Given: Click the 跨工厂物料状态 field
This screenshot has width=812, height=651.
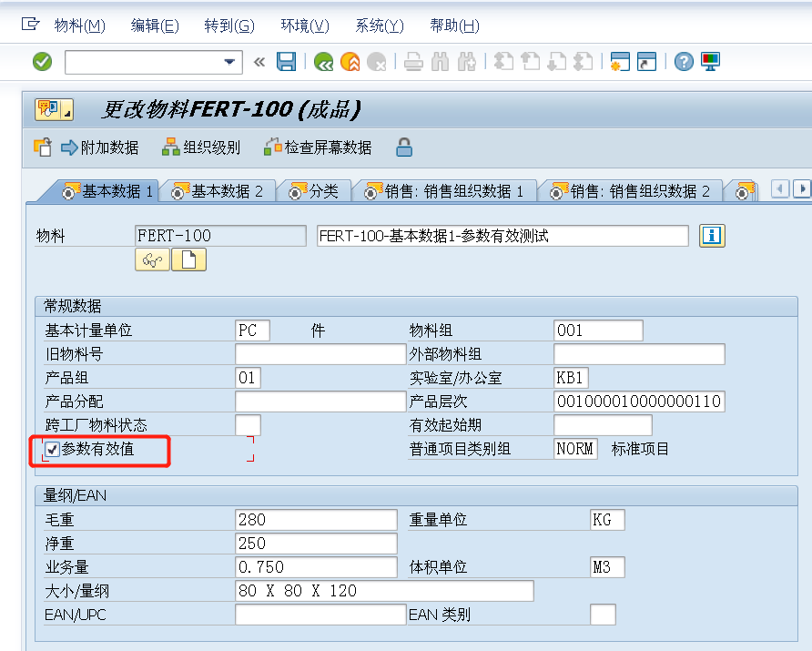Looking at the screenshot, I should 248,425.
